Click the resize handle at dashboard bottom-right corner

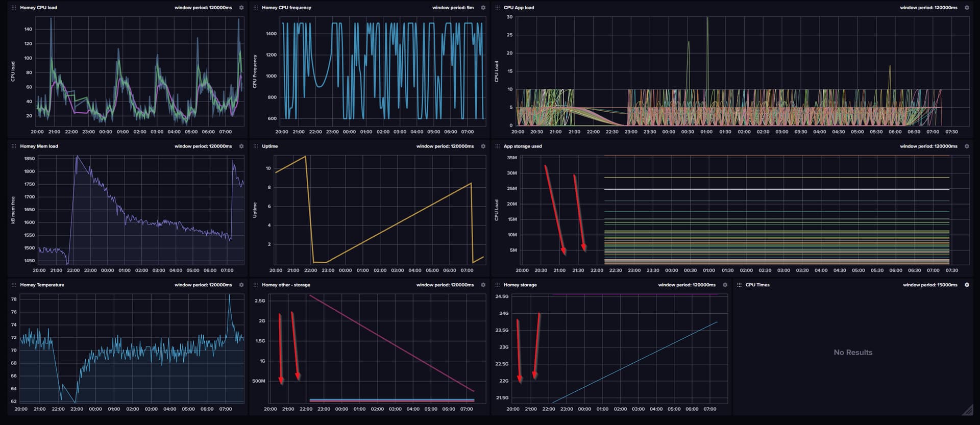[968, 410]
